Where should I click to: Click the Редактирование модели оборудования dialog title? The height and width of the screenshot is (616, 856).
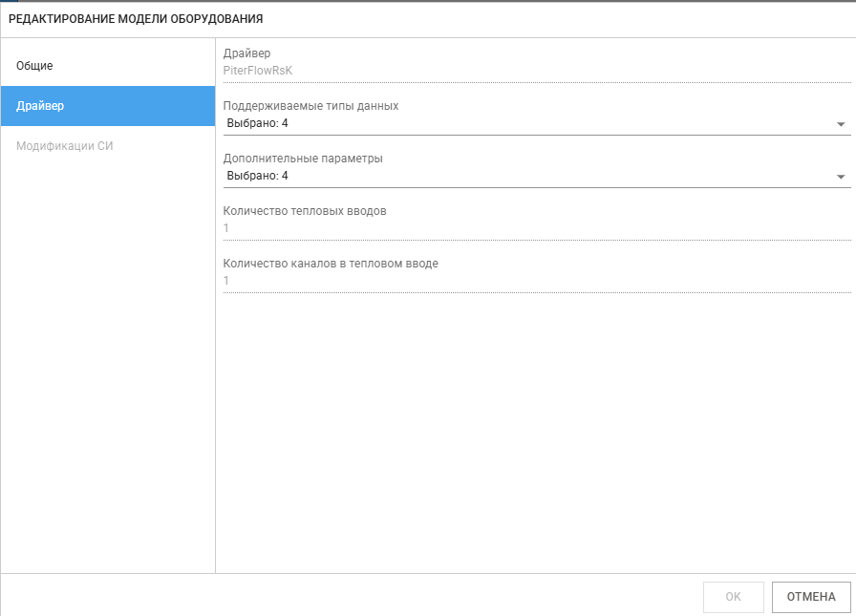tap(136, 19)
